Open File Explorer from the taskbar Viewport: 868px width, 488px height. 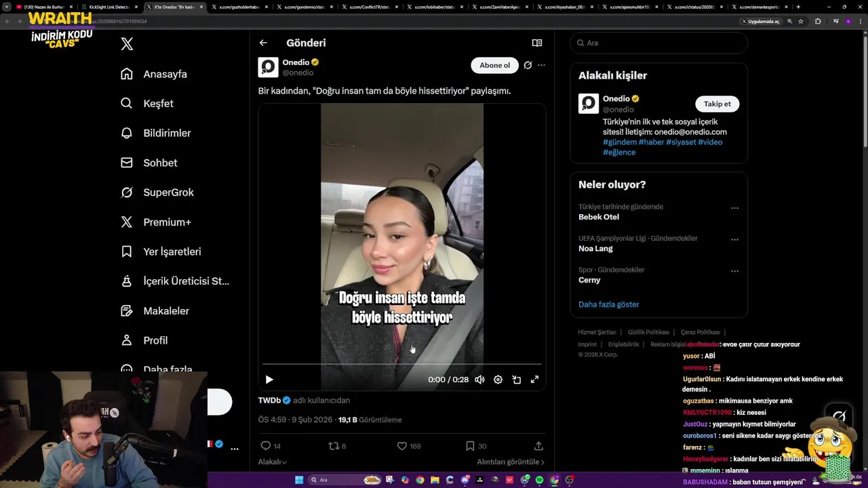pos(435,480)
